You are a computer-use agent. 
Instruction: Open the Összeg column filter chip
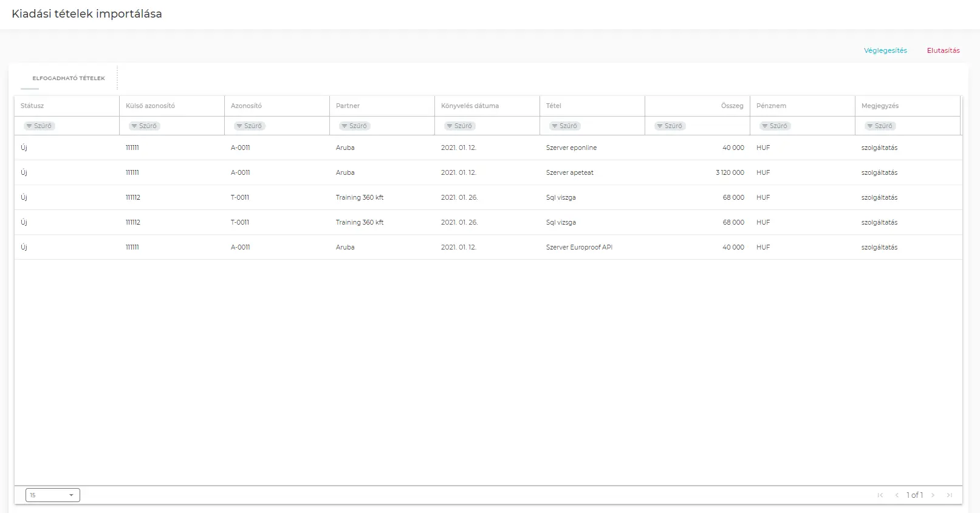[670, 126]
